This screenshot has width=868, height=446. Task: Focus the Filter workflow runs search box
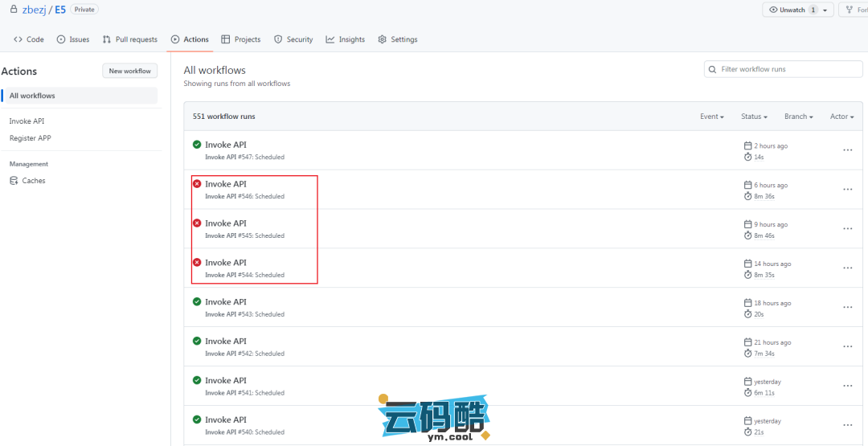tap(784, 69)
